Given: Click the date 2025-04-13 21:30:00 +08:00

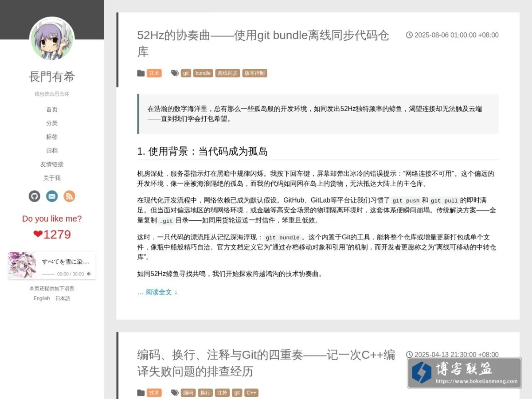Looking at the screenshot, I should pos(457,355).
